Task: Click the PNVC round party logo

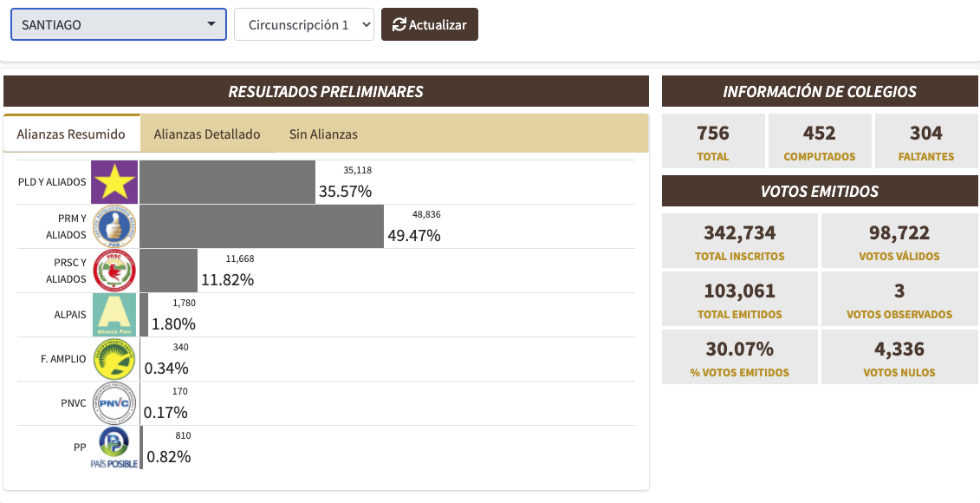Action: point(114,403)
